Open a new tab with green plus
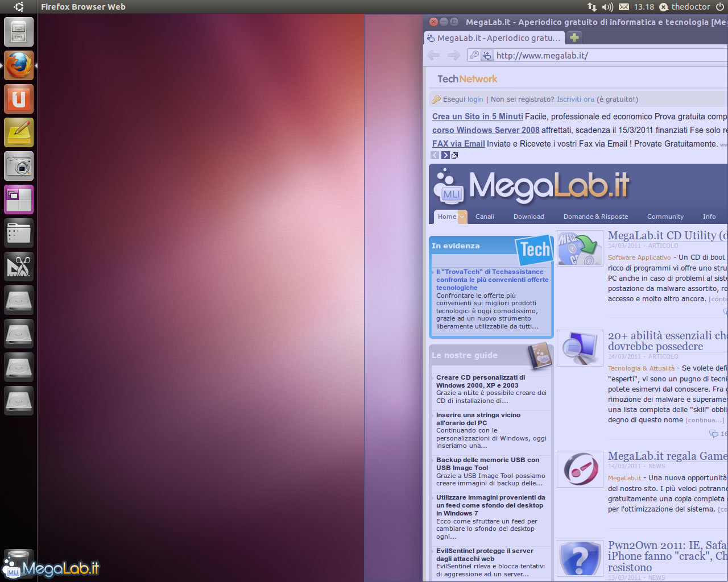The width and height of the screenshot is (728, 582). tap(574, 38)
